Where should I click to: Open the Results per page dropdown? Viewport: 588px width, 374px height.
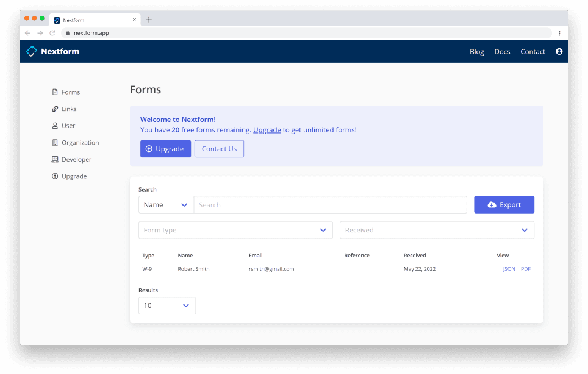pyautogui.click(x=167, y=306)
